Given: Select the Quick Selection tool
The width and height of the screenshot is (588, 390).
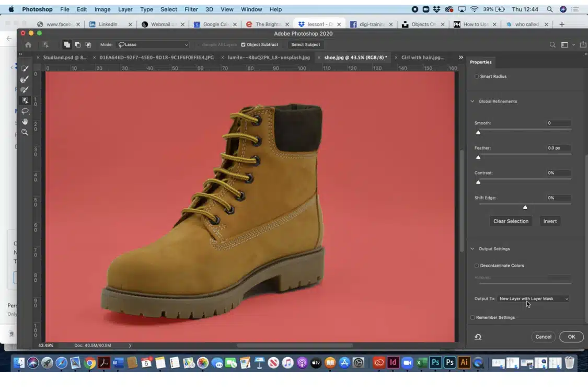Looking at the screenshot, I should 25,68.
